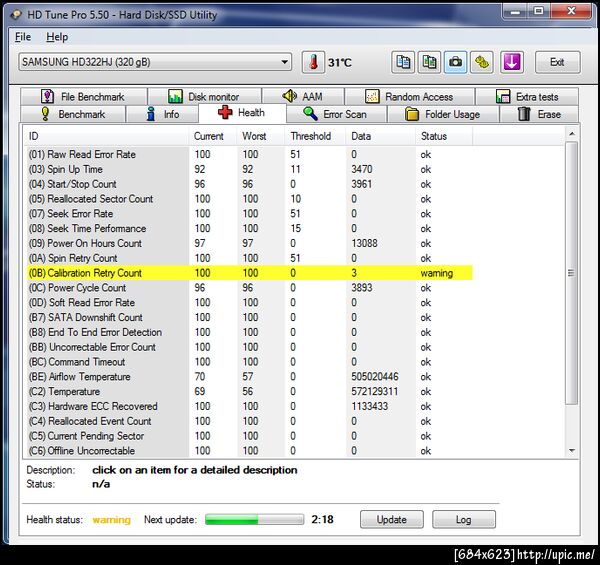Click the warning status in Calibration row
Screen dimensions: 600x565
pos(437,273)
